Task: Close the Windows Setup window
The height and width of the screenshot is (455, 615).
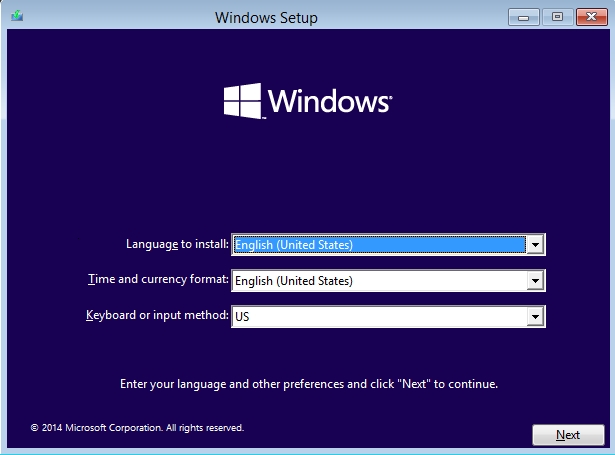Action: pos(591,17)
